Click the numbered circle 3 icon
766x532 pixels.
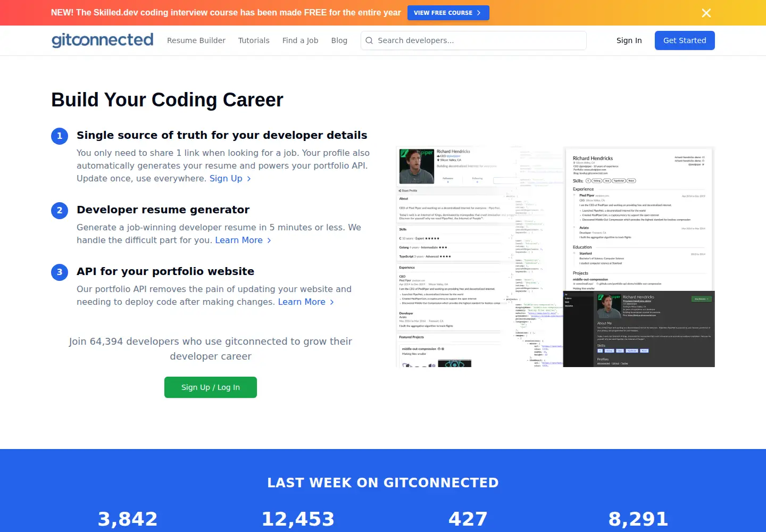60,272
